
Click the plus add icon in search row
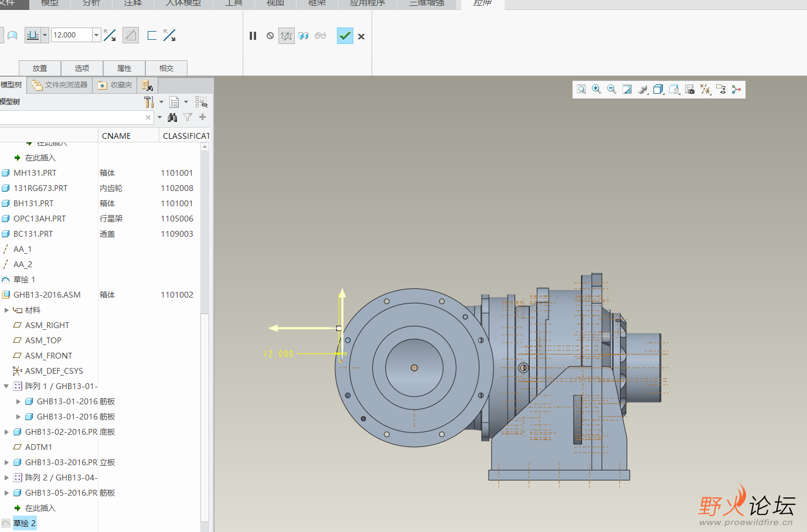(203, 117)
